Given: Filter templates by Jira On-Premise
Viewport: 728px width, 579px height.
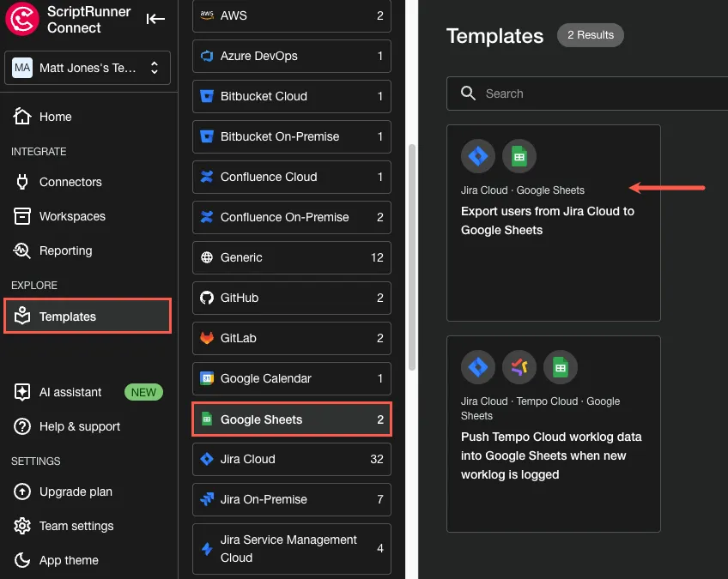Looking at the screenshot, I should 292,500.
